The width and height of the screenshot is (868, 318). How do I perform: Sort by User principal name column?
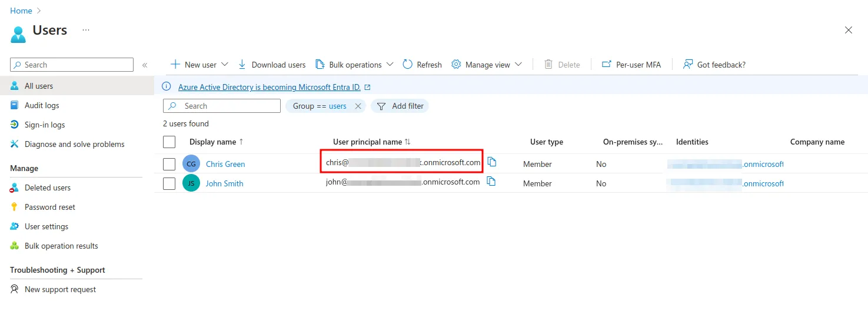(x=372, y=142)
